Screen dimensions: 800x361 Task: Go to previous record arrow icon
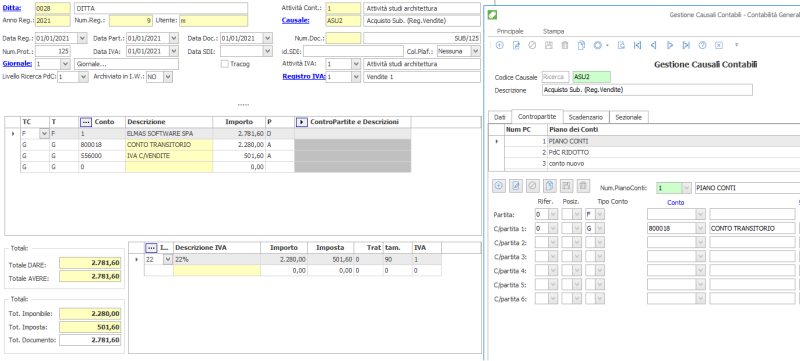(654, 45)
